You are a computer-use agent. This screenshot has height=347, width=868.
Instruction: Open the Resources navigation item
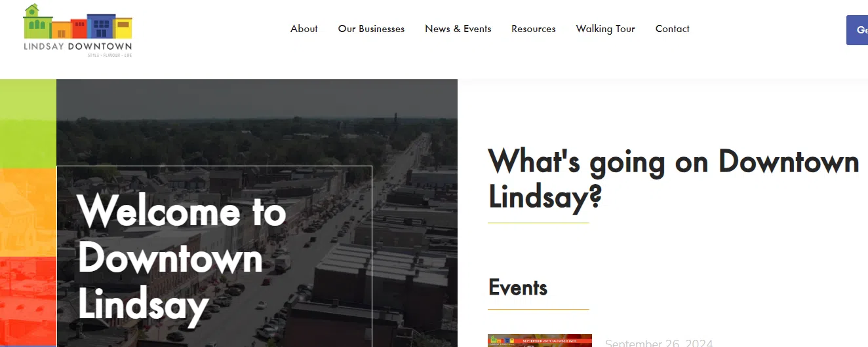(x=533, y=29)
